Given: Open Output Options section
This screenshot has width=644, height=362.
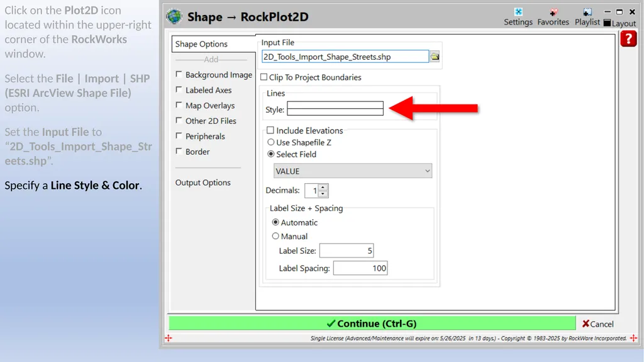Looking at the screenshot, I should point(203,183).
